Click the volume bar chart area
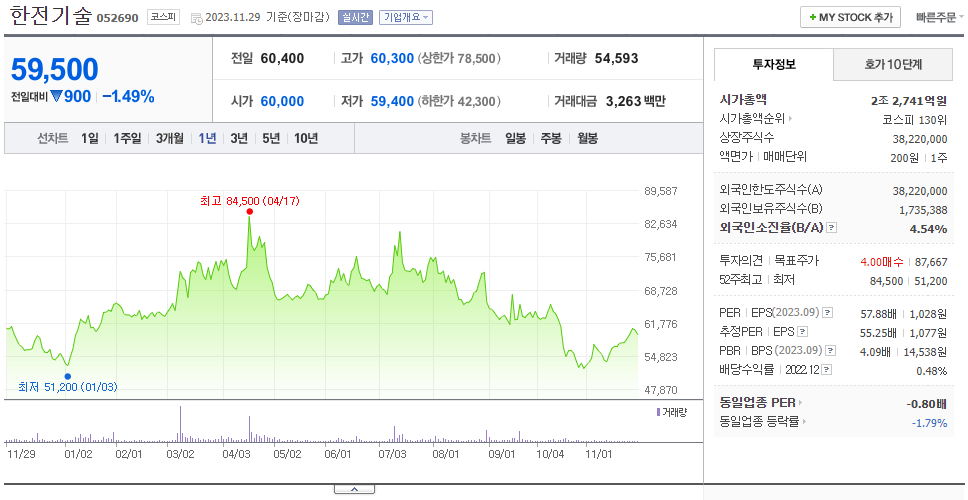968x500 pixels. click(x=322, y=423)
